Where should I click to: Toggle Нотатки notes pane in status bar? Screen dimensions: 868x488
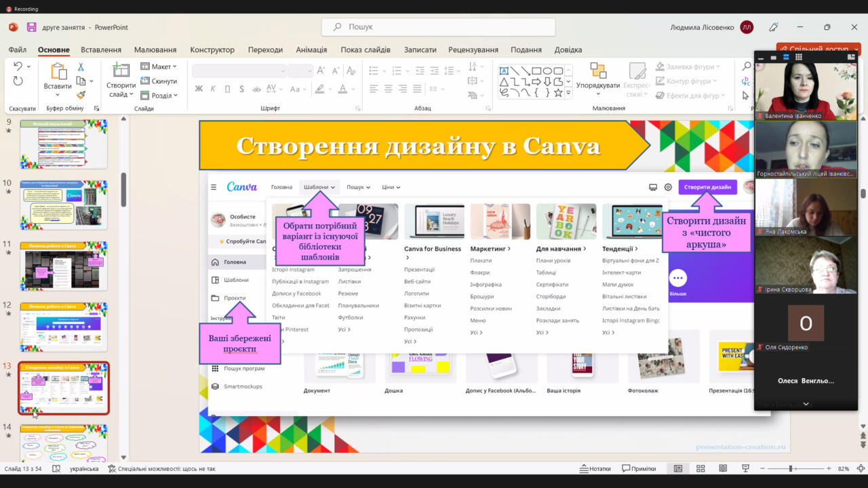[595, 468]
